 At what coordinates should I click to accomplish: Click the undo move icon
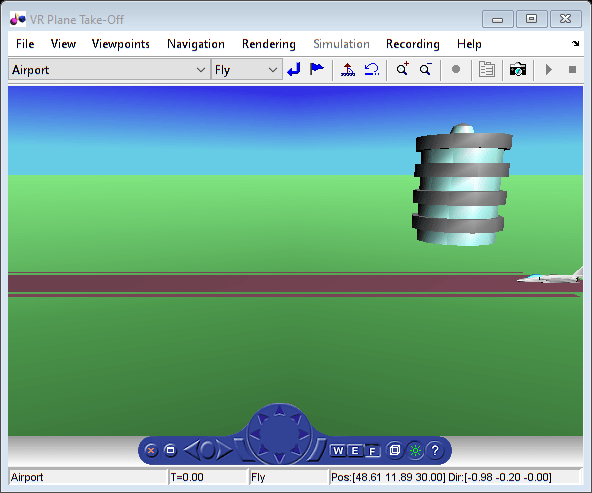(x=372, y=69)
